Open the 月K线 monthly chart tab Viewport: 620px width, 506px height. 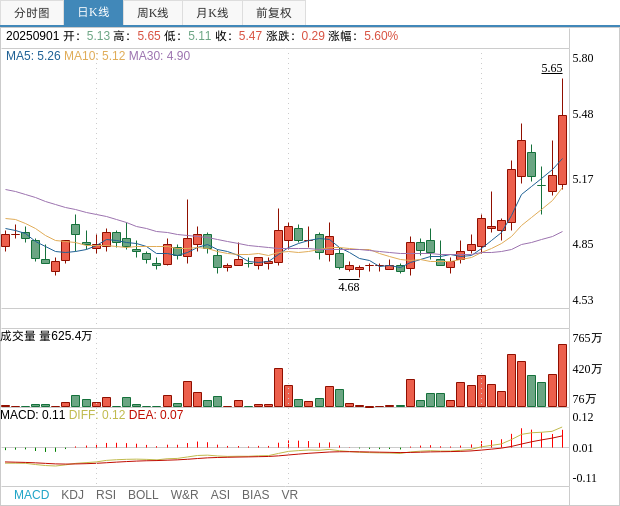(212, 13)
